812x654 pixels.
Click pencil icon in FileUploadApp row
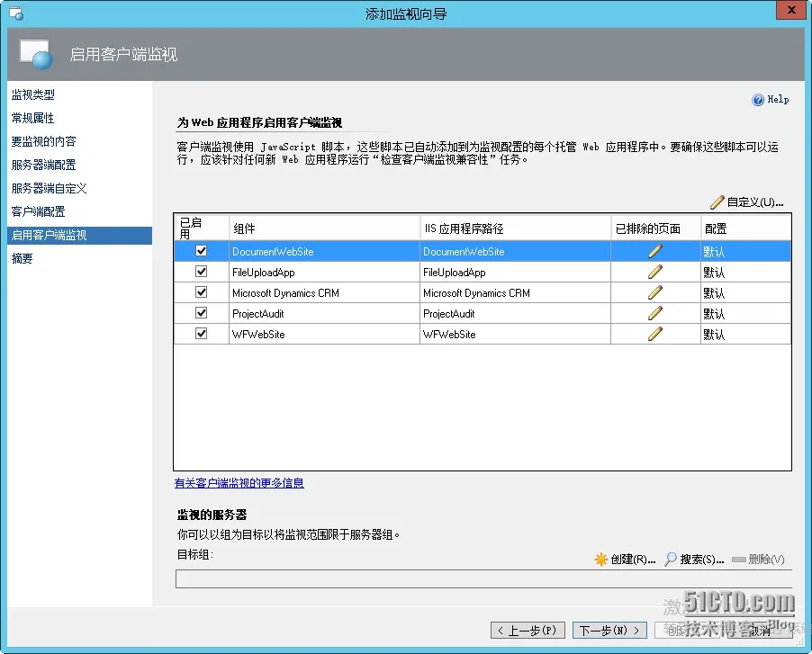(655, 272)
